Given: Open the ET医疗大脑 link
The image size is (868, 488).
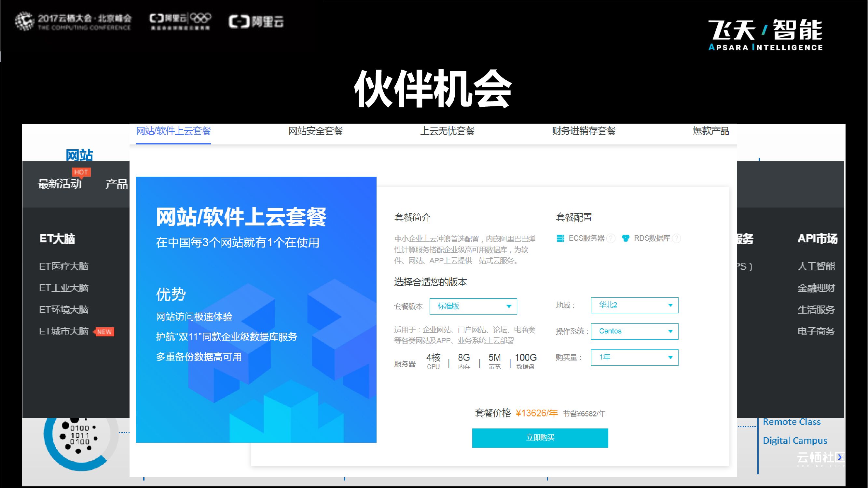Looking at the screenshot, I should [x=64, y=266].
